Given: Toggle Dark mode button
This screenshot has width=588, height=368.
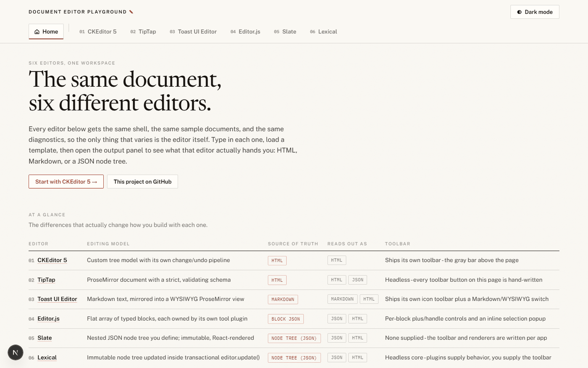Looking at the screenshot, I should click(535, 12).
